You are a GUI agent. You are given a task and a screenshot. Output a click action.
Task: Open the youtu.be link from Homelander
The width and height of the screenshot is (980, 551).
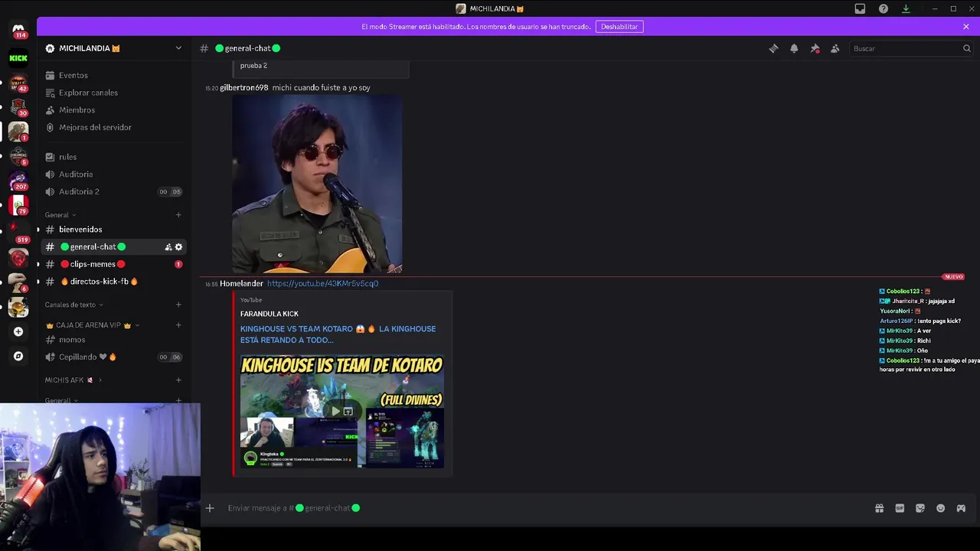[322, 283]
